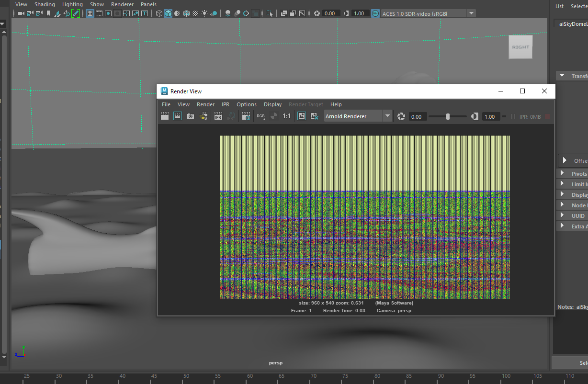
Task: Click the Snapshot camera icon in Render View
Action: (191, 116)
